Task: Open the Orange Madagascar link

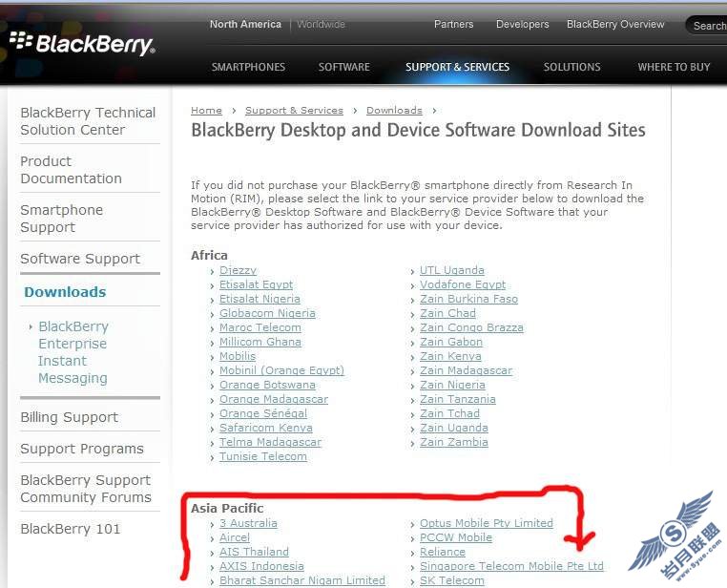Action: coord(274,399)
